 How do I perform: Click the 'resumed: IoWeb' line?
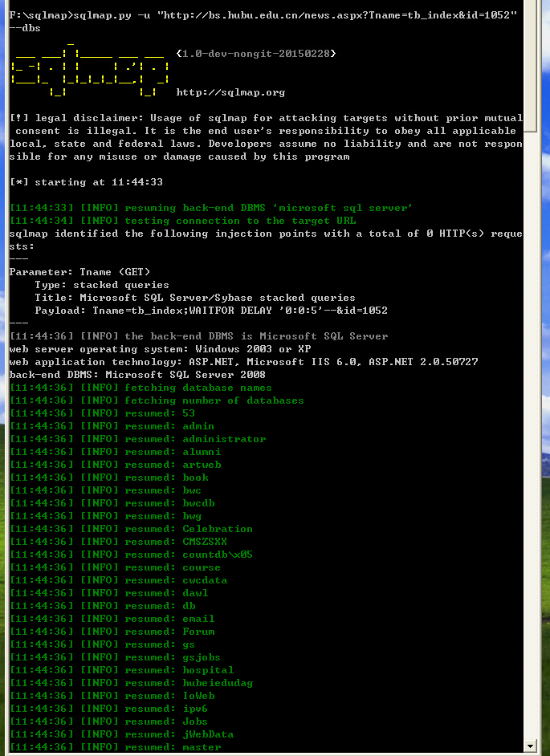point(112,696)
